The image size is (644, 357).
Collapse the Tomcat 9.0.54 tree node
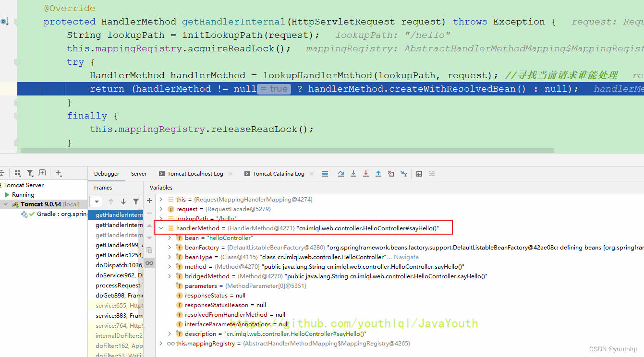point(6,204)
